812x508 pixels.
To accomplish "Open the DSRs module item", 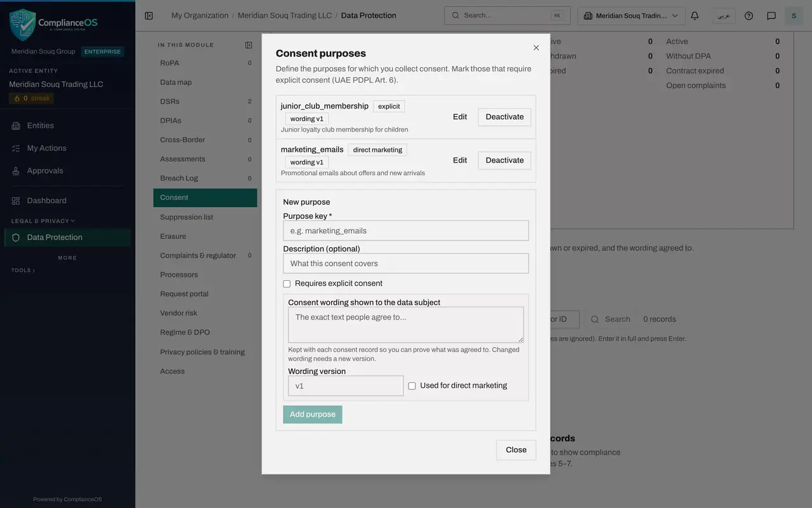I will 205,102.
